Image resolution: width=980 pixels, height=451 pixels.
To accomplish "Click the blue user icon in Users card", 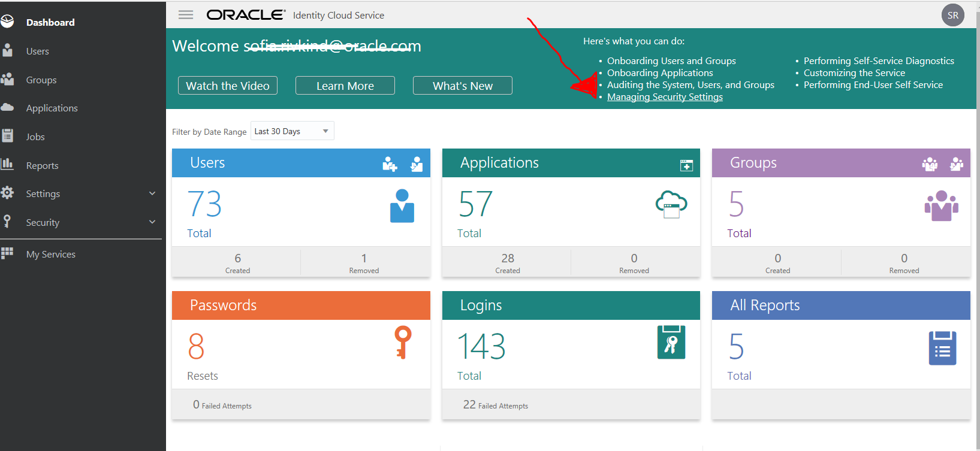I will click(402, 205).
